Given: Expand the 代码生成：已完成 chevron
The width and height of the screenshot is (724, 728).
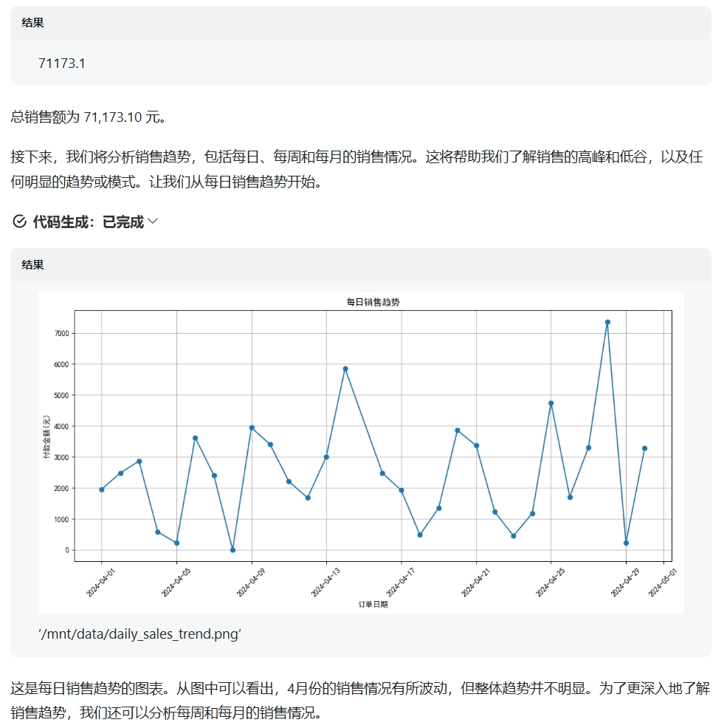Looking at the screenshot, I should pos(153,222).
